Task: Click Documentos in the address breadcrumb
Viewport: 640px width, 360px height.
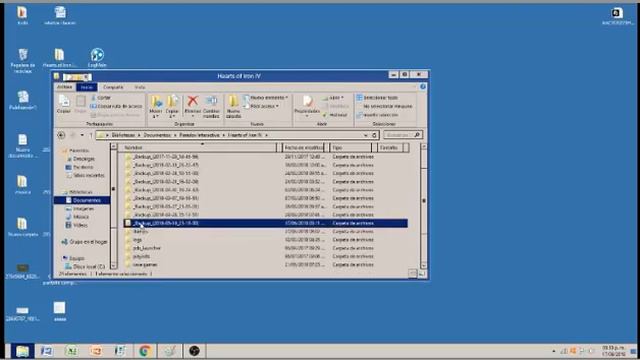Action: coord(157,135)
